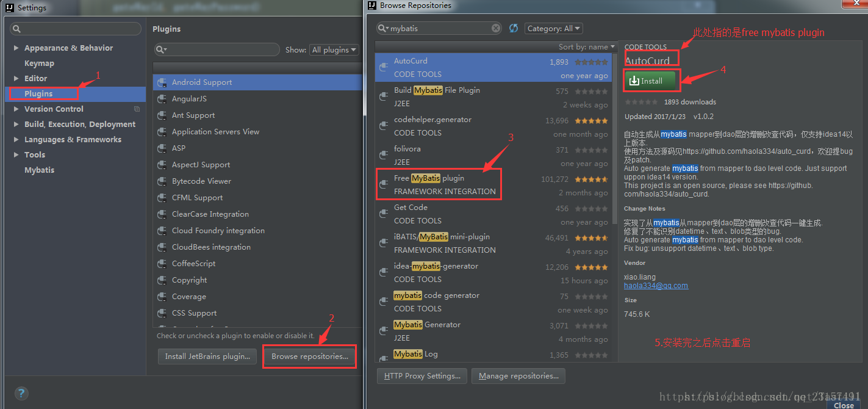Image resolution: width=868 pixels, height=409 pixels.
Task: Click the Settings search field
Action: [76, 29]
